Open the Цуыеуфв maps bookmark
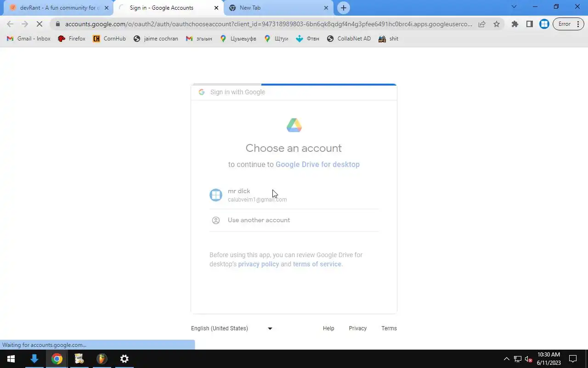Screen dimensions: 588x368 [x=238, y=39]
